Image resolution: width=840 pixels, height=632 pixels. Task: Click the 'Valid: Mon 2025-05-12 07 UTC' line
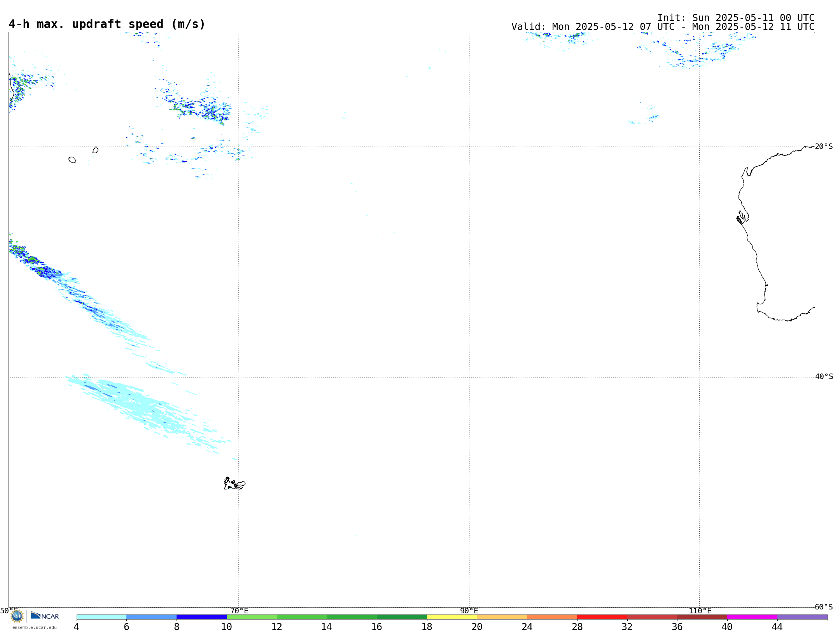click(663, 27)
